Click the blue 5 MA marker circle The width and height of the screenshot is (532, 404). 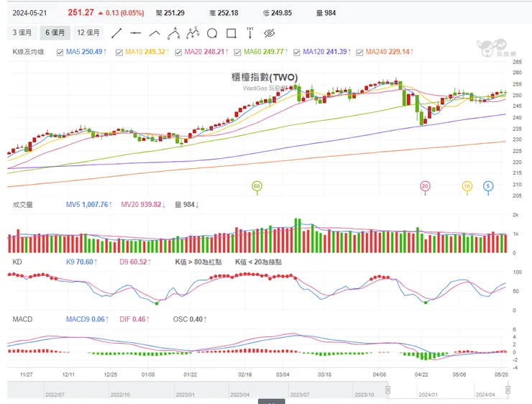[x=488, y=187]
